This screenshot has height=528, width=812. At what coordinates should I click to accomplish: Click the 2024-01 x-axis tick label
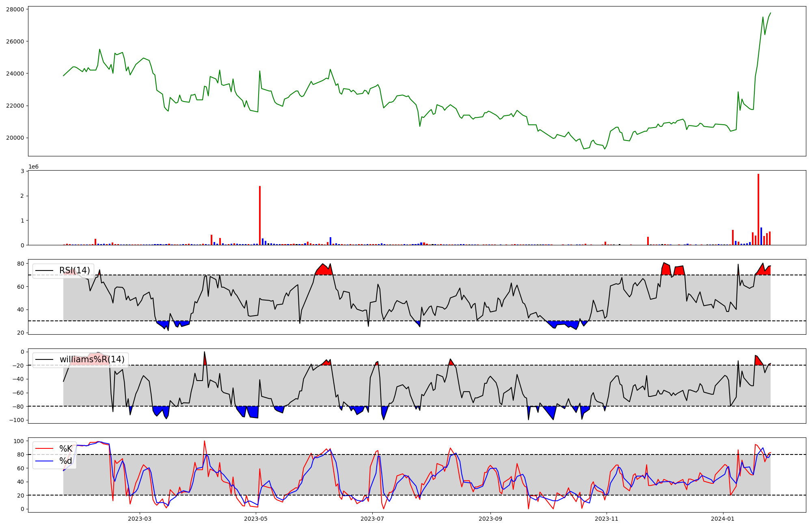pyautogui.click(x=723, y=519)
